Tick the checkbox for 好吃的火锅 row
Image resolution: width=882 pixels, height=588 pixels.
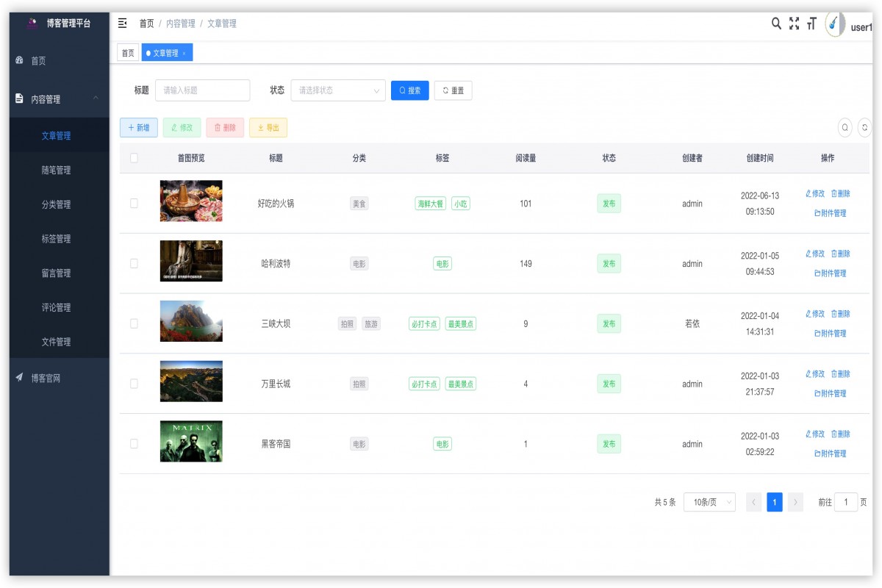(134, 204)
